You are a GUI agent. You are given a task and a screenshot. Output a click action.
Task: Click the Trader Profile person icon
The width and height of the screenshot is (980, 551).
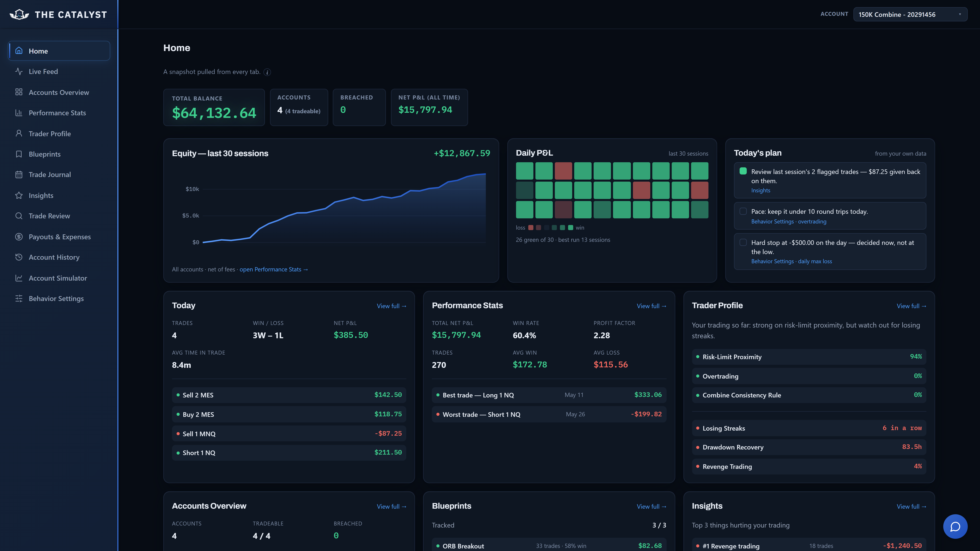(x=19, y=133)
